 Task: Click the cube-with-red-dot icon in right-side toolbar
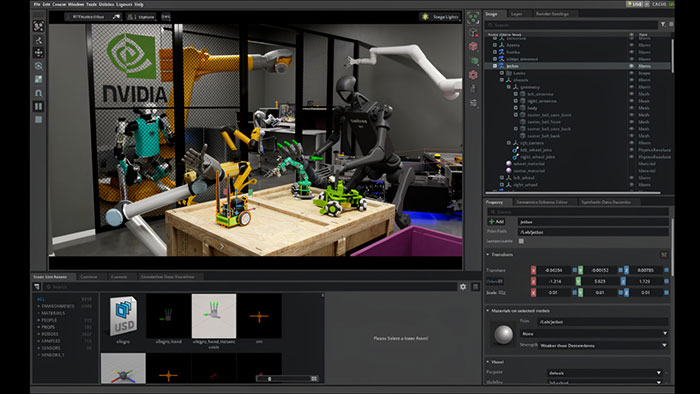tap(473, 33)
